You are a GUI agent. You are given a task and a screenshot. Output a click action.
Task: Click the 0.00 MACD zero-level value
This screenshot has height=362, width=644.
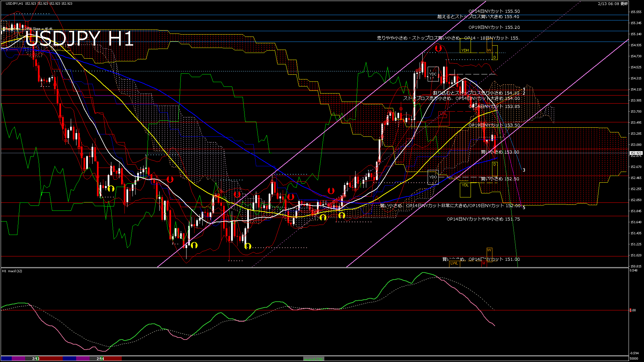(633, 310)
